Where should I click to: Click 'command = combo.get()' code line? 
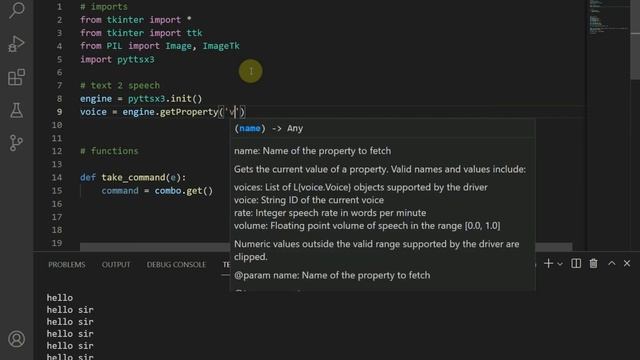[157, 191]
